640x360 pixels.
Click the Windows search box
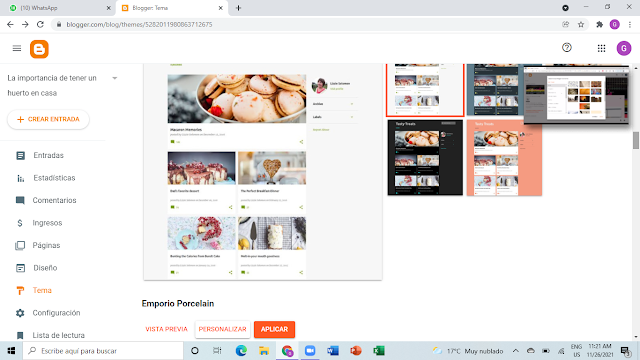[x=103, y=351]
